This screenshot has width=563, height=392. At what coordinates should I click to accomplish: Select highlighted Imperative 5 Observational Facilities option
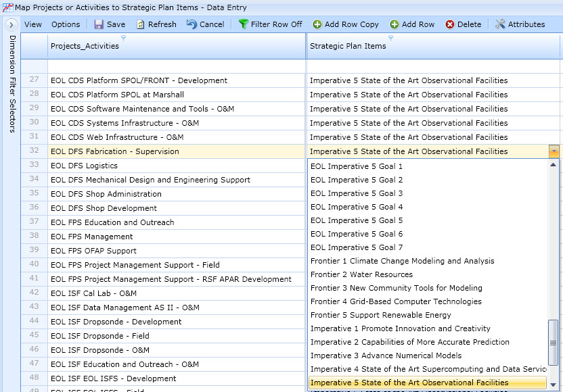pyautogui.click(x=427, y=383)
